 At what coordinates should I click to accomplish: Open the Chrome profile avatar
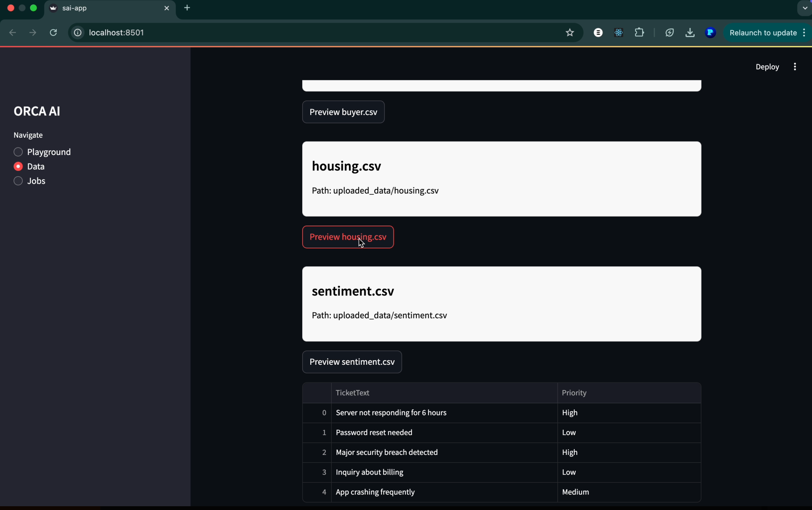pos(710,33)
